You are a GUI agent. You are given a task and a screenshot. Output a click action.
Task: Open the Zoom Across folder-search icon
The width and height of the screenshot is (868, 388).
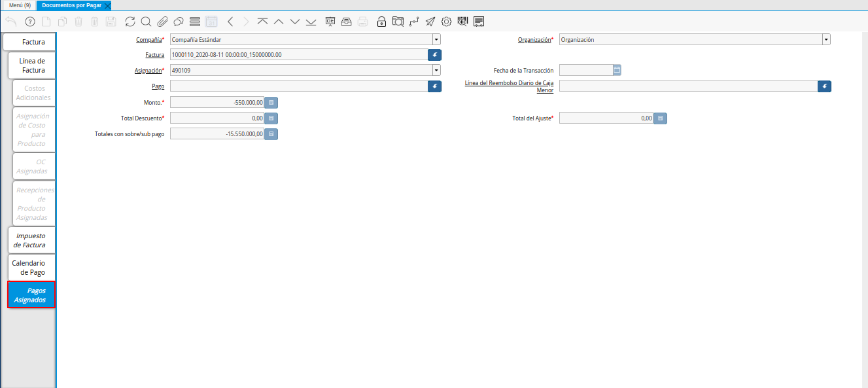point(398,22)
